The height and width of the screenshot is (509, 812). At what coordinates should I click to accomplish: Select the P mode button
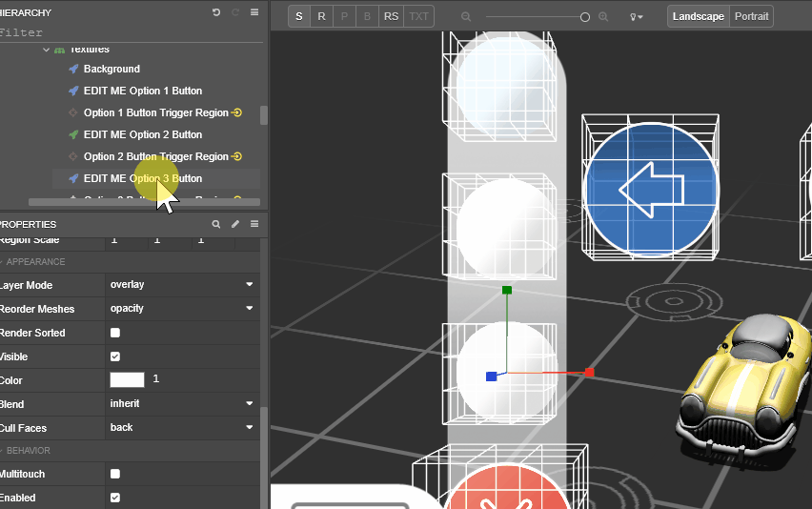click(344, 16)
